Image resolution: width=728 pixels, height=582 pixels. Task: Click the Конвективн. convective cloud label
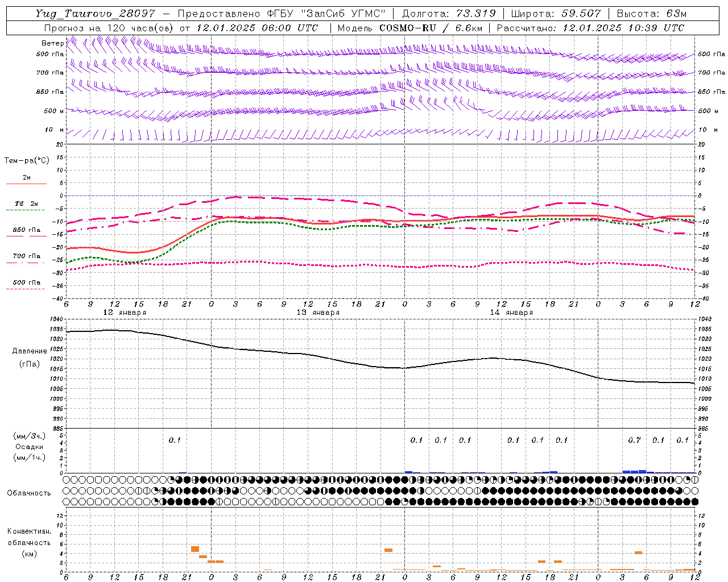29,531
